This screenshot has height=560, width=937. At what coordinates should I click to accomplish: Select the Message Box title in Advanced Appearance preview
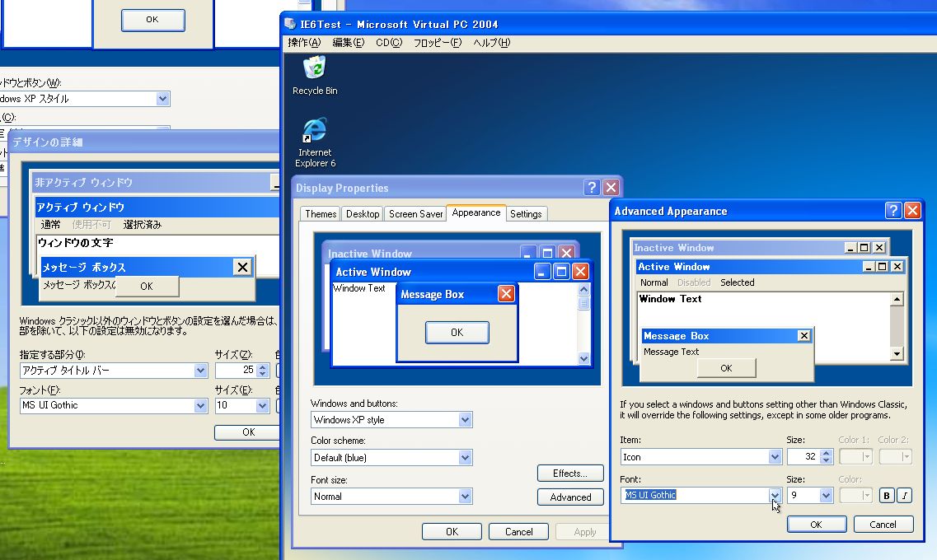pyautogui.click(x=677, y=336)
